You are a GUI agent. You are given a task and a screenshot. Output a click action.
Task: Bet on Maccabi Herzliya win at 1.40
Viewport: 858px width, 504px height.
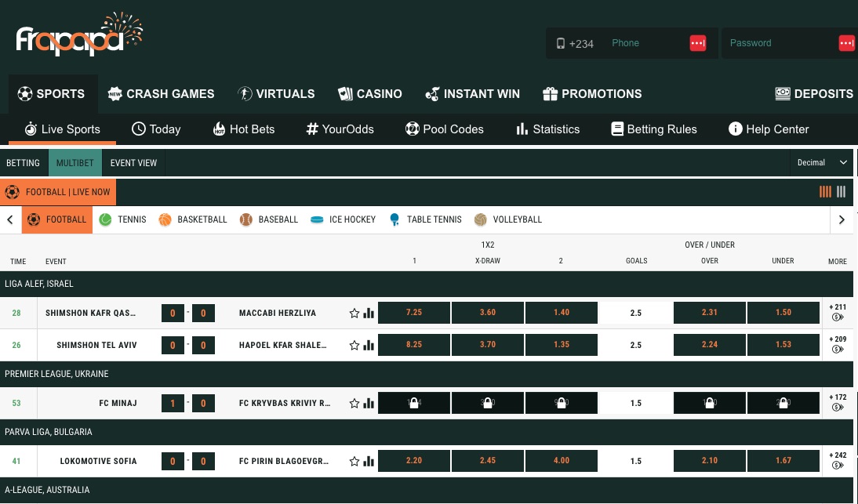point(562,313)
